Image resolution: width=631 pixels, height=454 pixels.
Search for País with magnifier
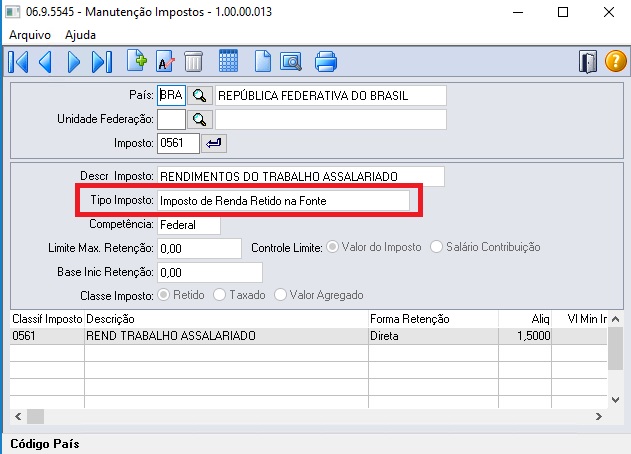pos(200,96)
